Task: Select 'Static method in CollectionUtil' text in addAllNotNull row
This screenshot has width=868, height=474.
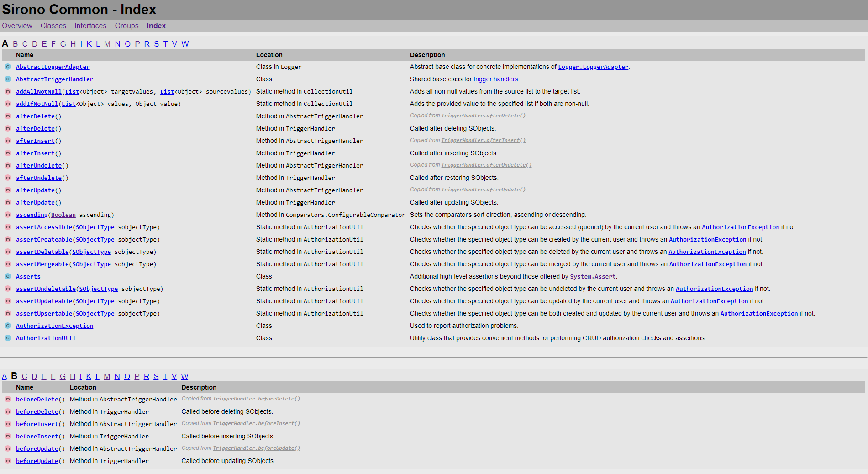Action: 305,91
